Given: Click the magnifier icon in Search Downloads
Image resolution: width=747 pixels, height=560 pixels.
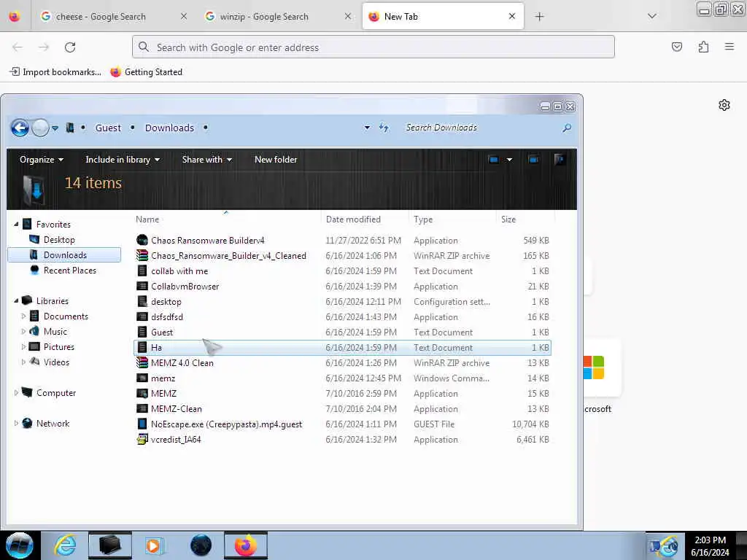Looking at the screenshot, I should [566, 128].
